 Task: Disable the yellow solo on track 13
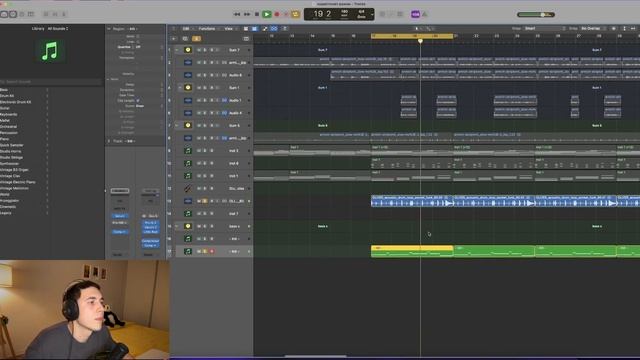point(205,201)
